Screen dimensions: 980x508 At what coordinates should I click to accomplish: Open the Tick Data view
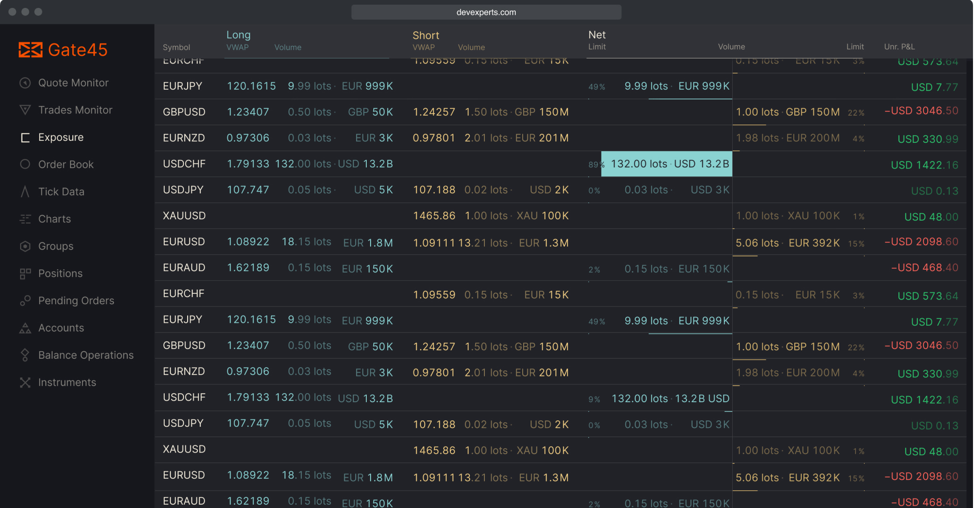[61, 191]
